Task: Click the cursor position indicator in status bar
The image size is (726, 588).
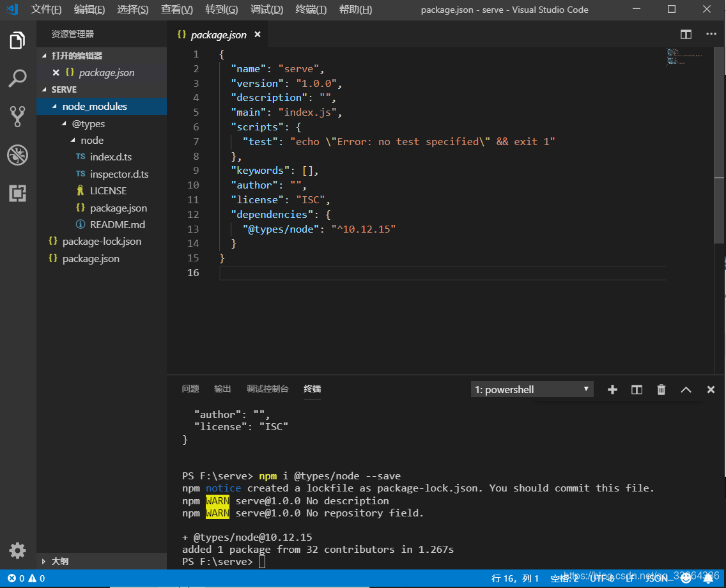Action: 515,578
